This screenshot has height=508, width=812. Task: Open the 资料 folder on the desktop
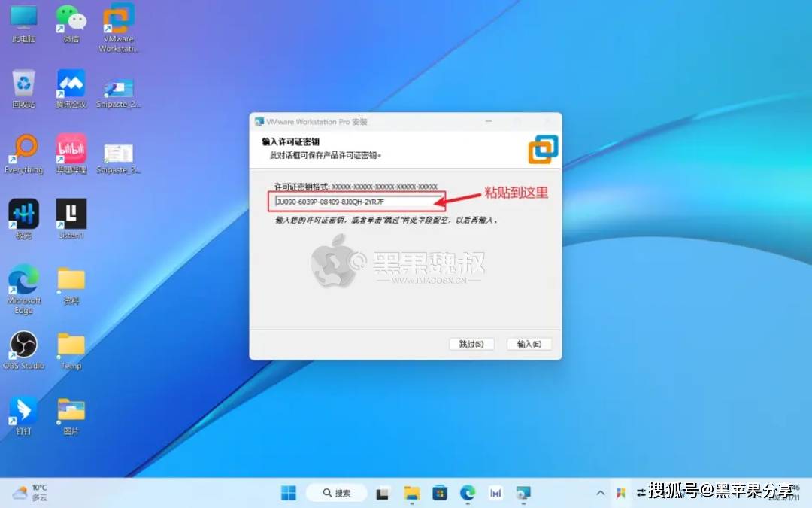71,285
